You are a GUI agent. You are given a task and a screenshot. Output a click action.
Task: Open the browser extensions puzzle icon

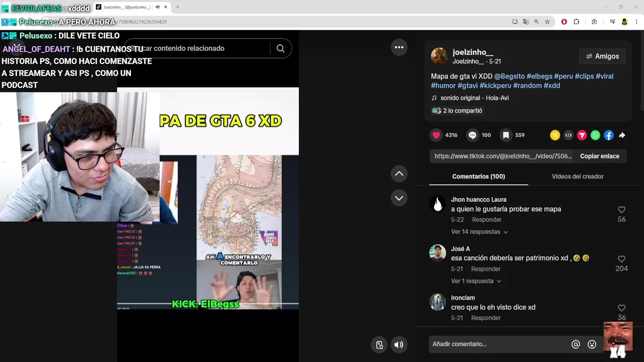[x=577, y=22]
